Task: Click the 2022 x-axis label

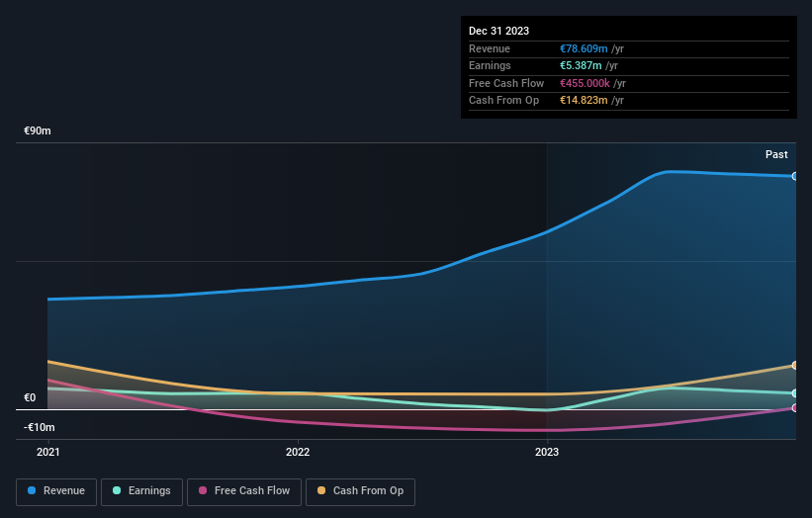Action: [x=298, y=452]
